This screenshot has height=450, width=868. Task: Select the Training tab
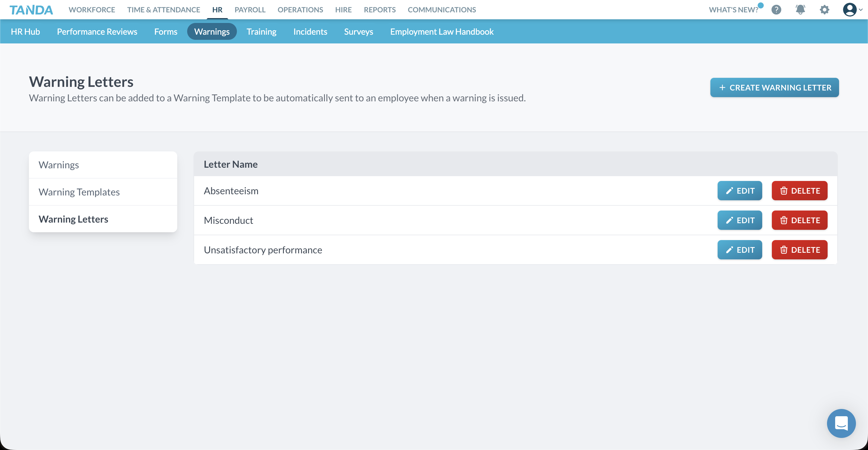pyautogui.click(x=262, y=31)
